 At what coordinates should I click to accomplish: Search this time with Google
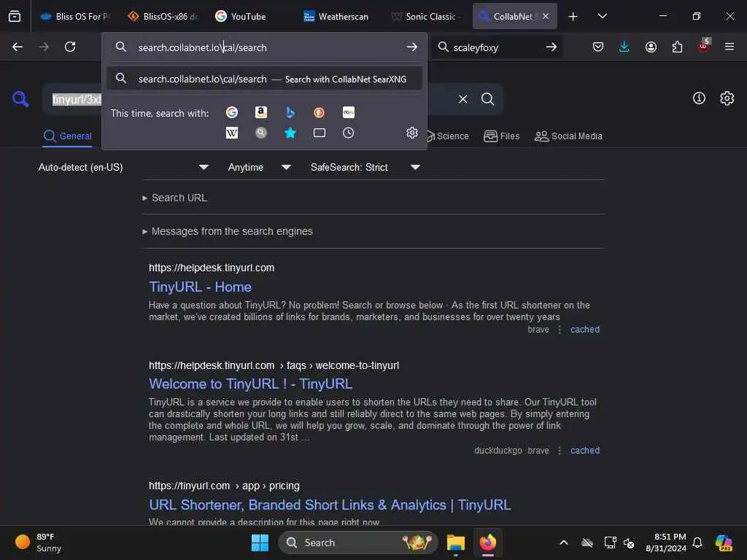pyautogui.click(x=232, y=112)
